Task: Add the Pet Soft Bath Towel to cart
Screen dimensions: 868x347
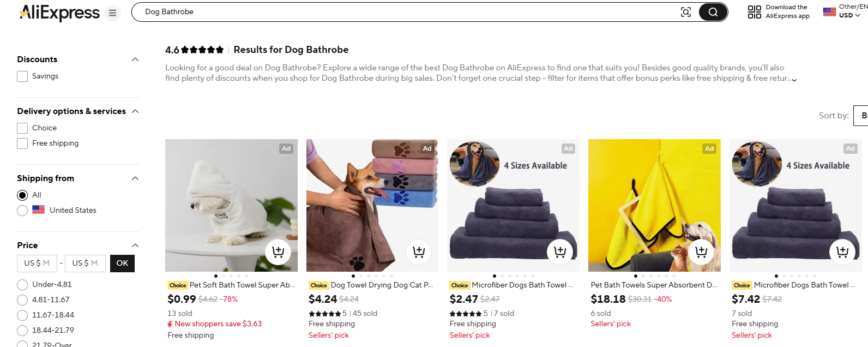Action: [278, 252]
